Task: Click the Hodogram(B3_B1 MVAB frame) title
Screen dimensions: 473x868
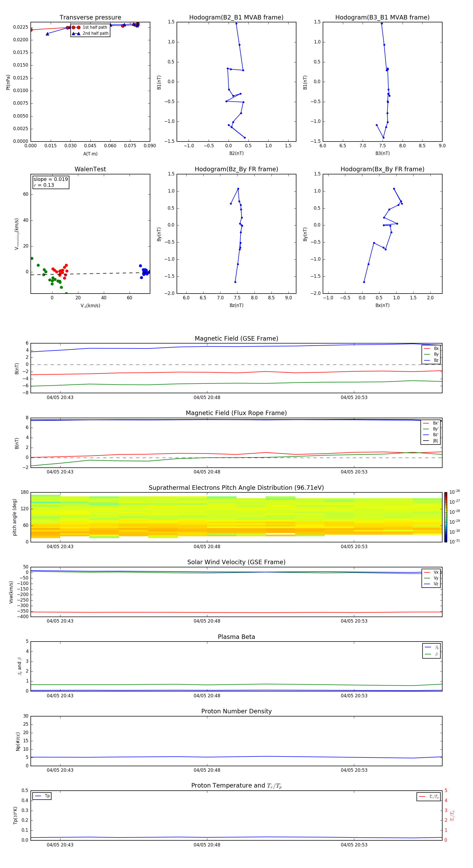Action: coord(382,18)
